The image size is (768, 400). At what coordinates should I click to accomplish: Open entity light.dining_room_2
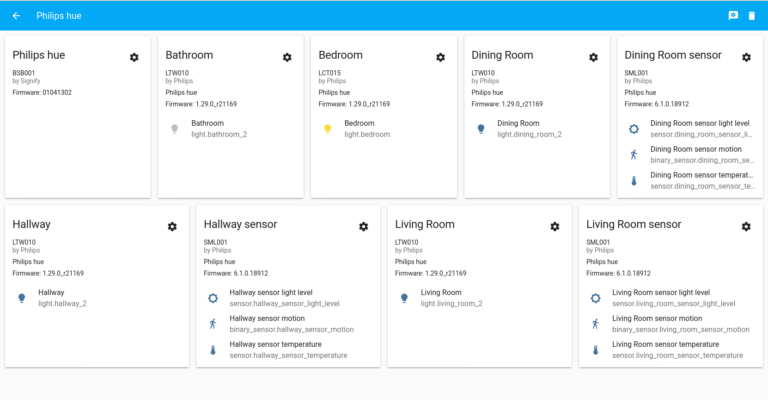(x=529, y=134)
